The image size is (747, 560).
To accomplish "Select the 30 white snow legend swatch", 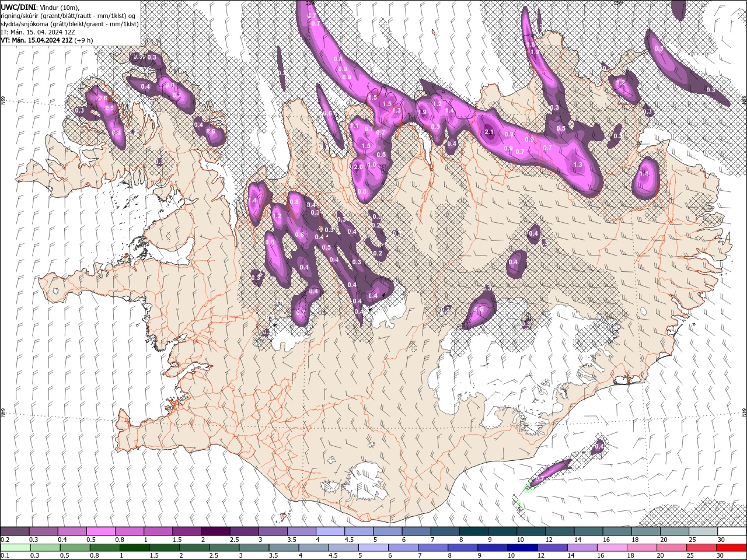I will coord(732,531).
